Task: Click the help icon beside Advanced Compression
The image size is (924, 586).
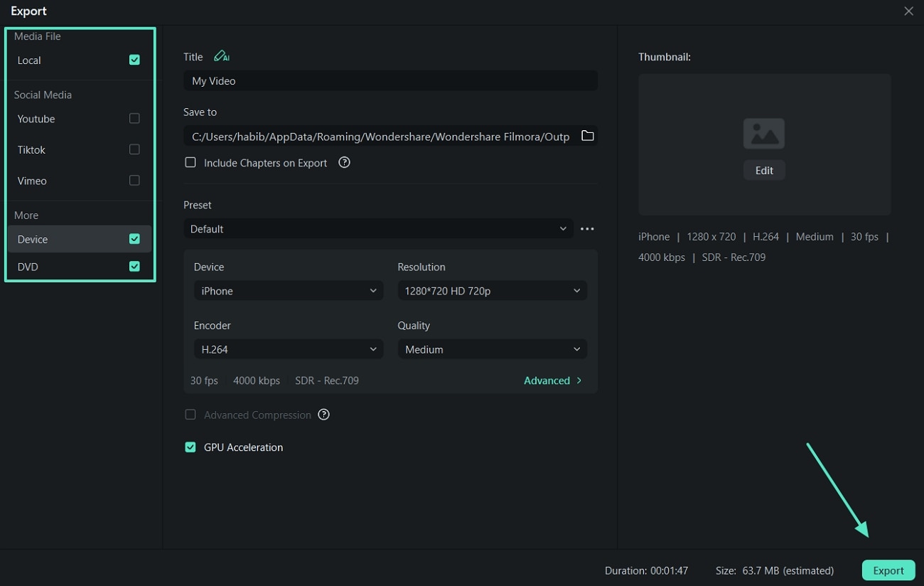Action: [x=323, y=415]
